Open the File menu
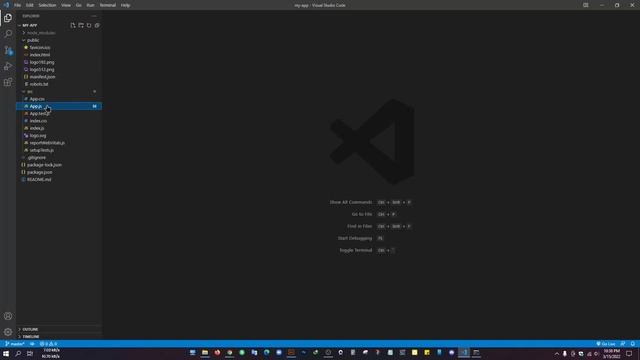This screenshot has width=640, height=360. point(18,5)
